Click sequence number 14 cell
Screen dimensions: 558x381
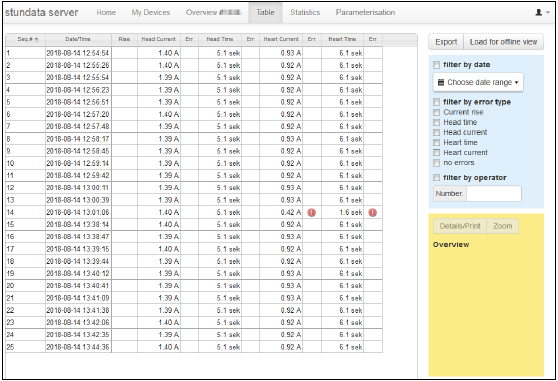click(x=25, y=212)
